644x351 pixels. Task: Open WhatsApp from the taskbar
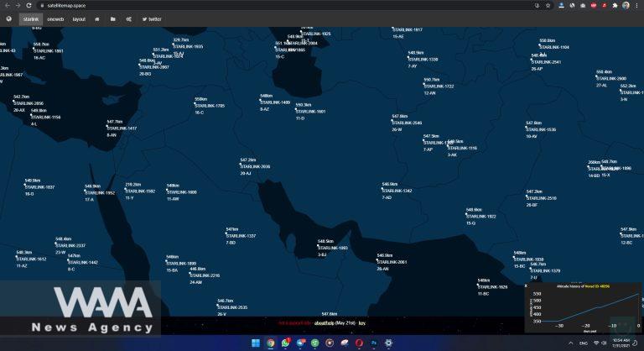(x=285, y=343)
